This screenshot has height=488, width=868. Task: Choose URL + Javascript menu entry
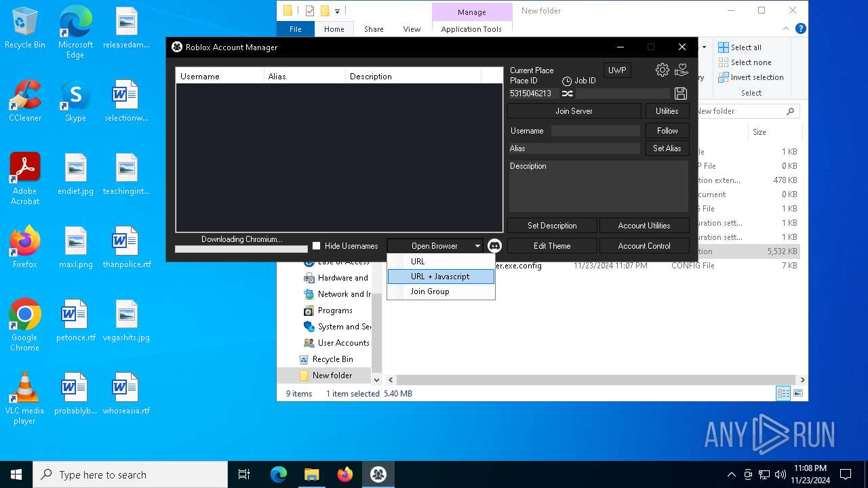(441, 277)
